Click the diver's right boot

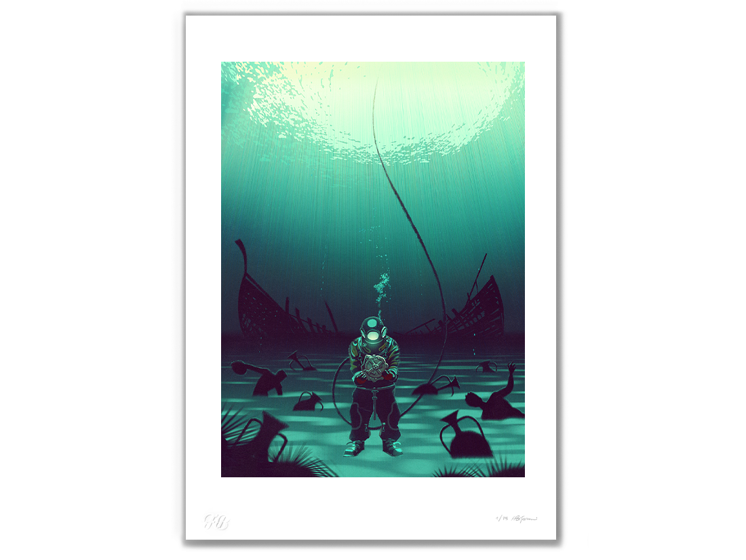355,448
